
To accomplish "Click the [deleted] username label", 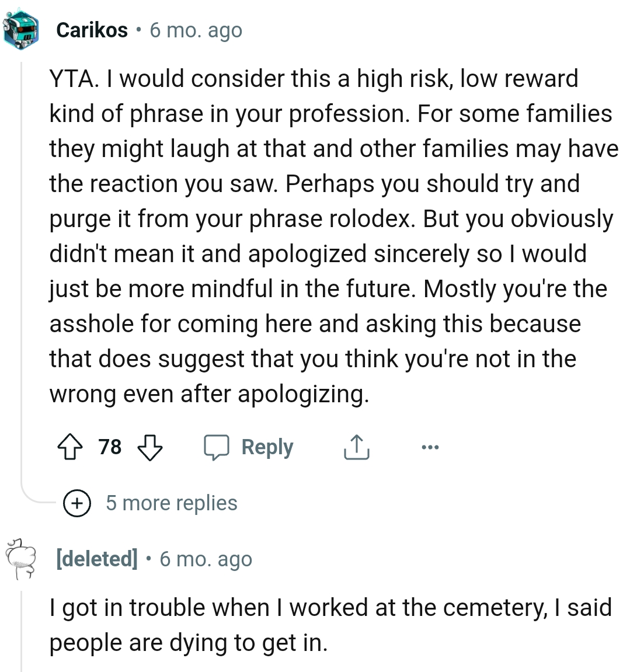I will (98, 559).
